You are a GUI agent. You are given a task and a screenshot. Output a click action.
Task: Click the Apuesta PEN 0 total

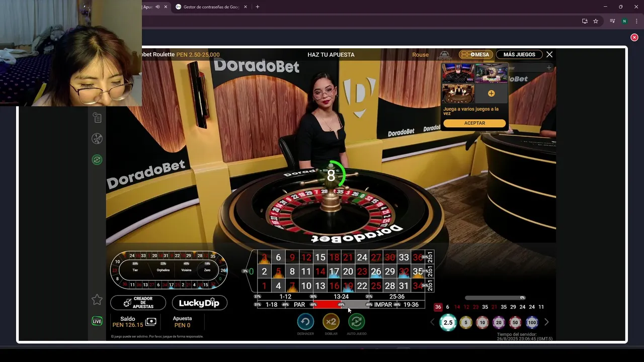pos(182,322)
